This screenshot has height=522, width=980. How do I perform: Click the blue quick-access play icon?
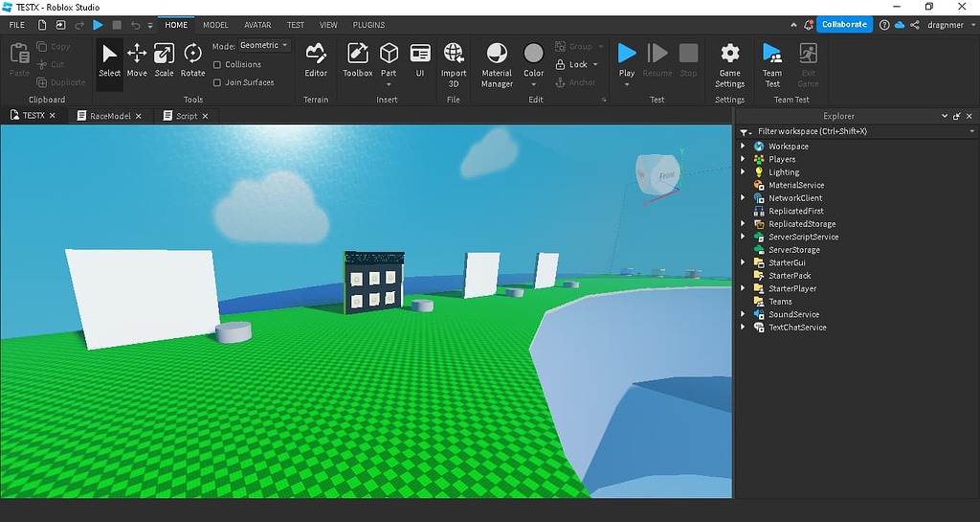pyautogui.click(x=98, y=25)
